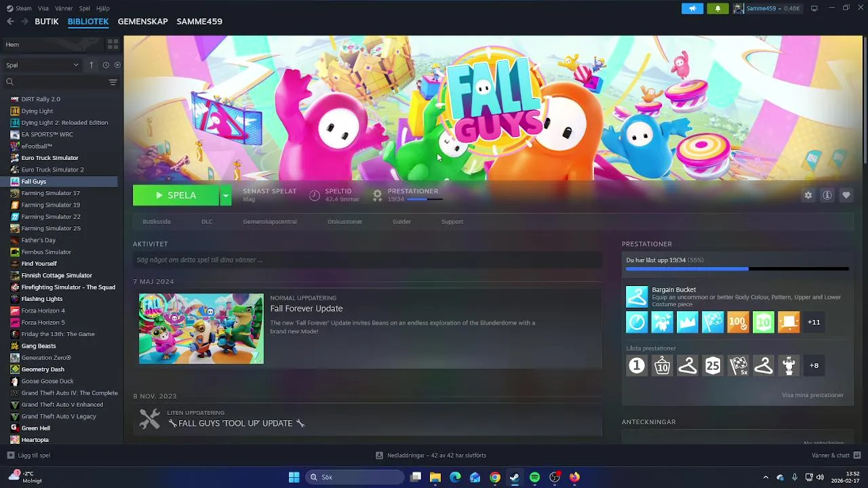Click the library search magnifier icon
Screen dimensions: 868x488
[x=9, y=82]
